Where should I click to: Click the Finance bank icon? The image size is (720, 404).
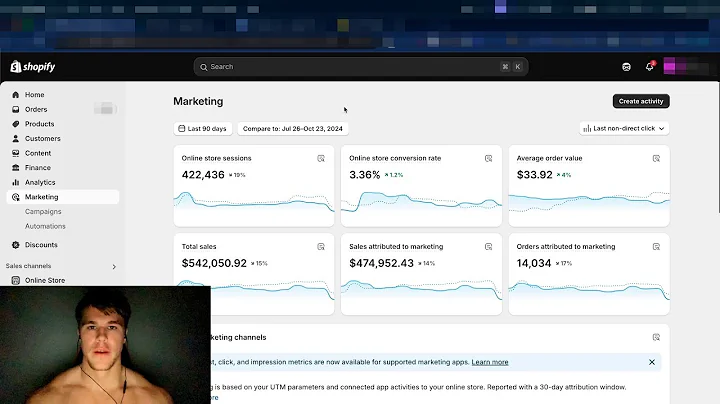[16, 168]
